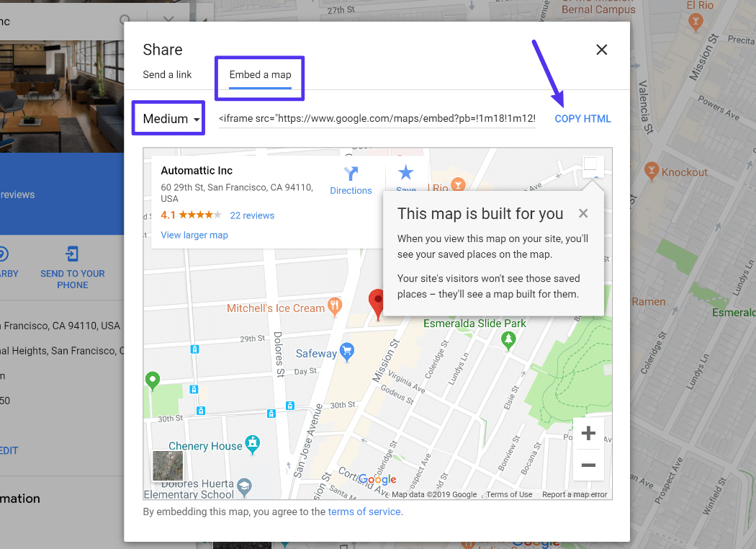Save Automattic Inc using the star icon
The height and width of the screenshot is (549, 756).
coord(405,173)
